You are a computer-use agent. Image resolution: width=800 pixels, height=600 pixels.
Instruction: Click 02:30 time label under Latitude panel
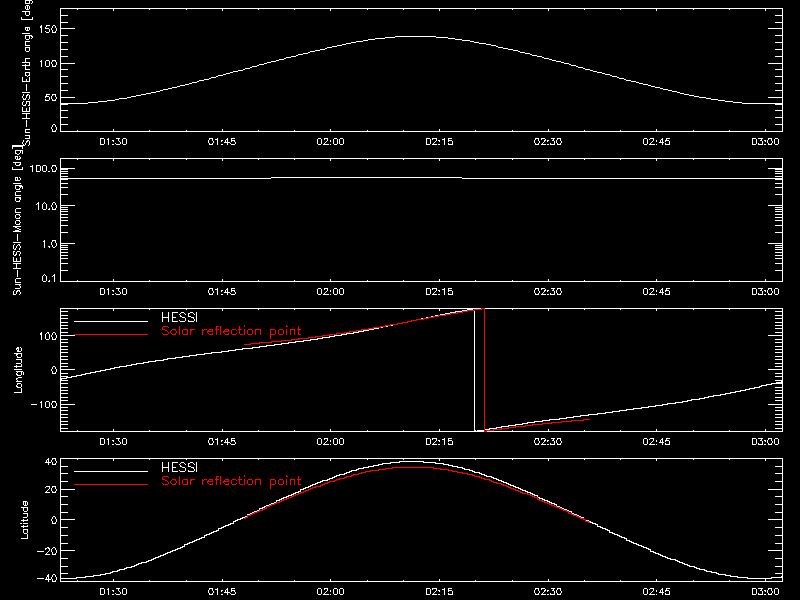[548, 592]
